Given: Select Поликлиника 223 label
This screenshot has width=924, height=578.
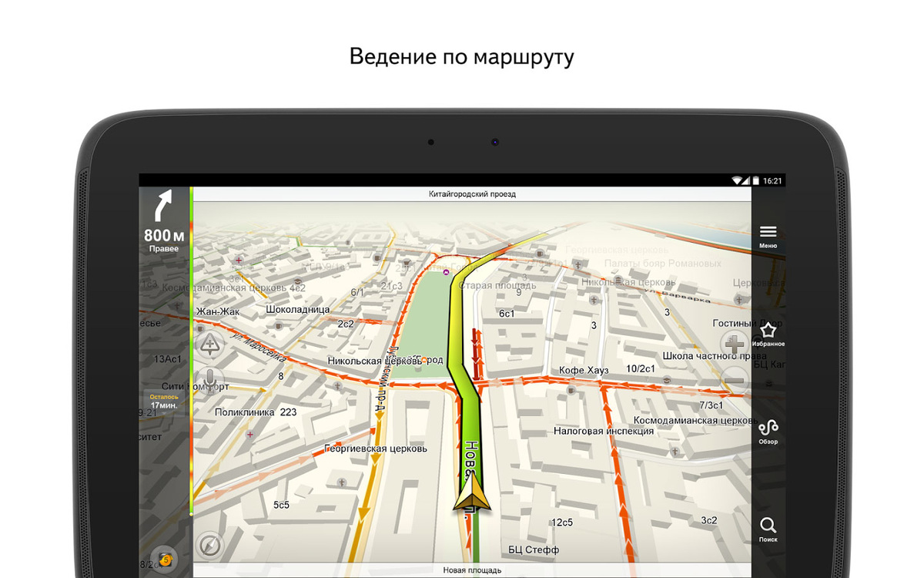Looking at the screenshot, I should tap(256, 412).
